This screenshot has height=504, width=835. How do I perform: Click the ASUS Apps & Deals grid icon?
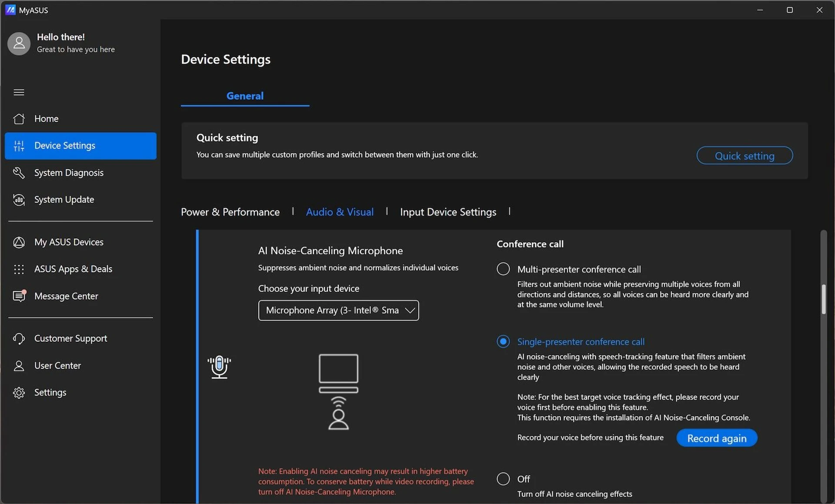[19, 269]
